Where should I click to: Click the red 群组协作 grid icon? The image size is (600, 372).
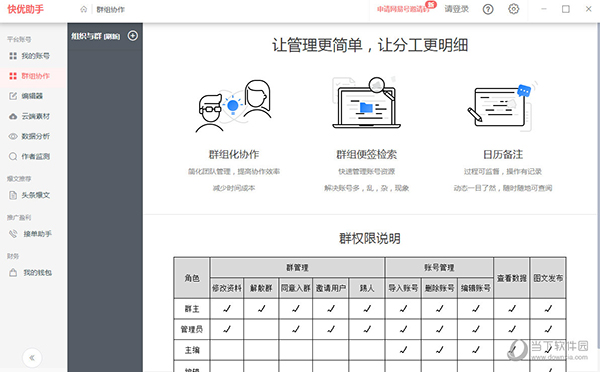pyautogui.click(x=13, y=76)
